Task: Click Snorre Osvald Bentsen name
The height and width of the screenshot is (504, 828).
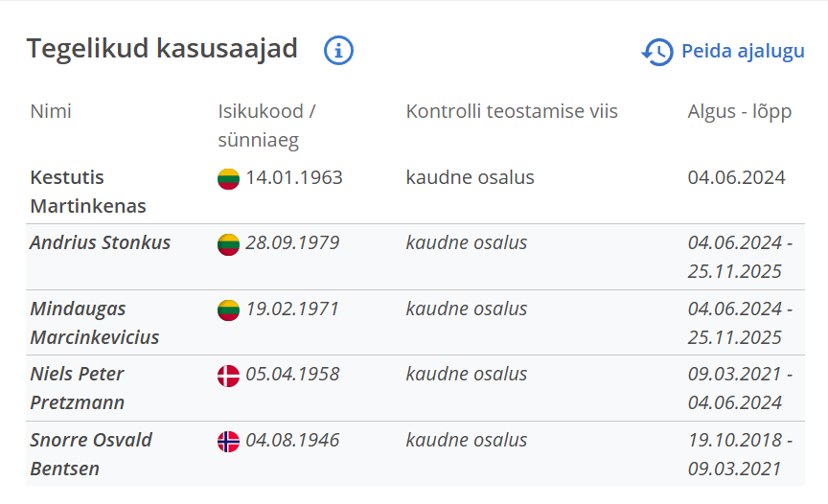Action: coord(91,454)
